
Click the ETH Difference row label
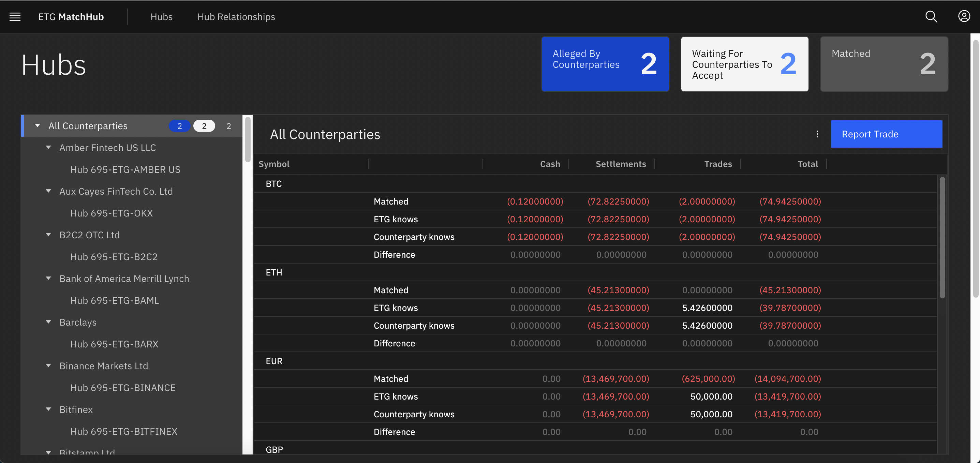394,343
